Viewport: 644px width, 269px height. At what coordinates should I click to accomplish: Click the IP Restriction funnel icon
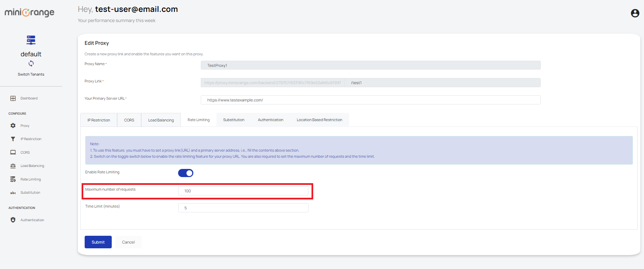click(x=13, y=139)
